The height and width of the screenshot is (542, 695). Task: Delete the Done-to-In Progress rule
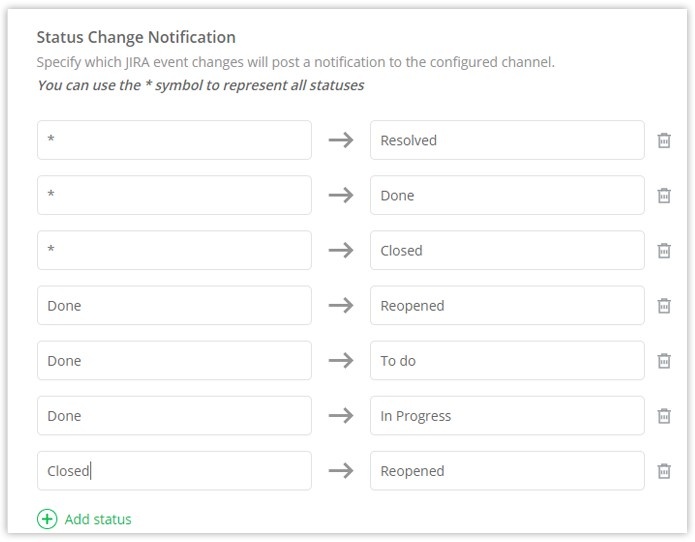[664, 416]
